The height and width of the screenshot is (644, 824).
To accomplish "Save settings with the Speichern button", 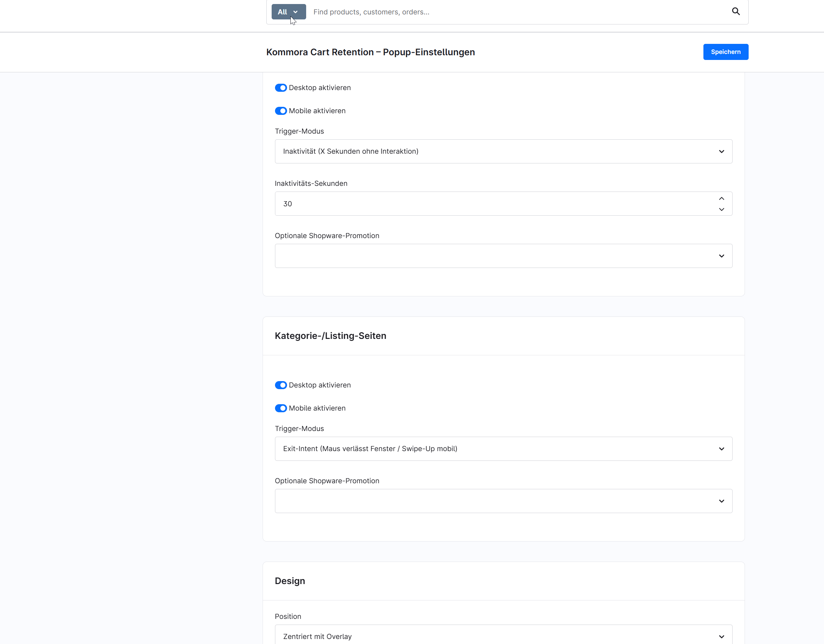I will click(726, 52).
